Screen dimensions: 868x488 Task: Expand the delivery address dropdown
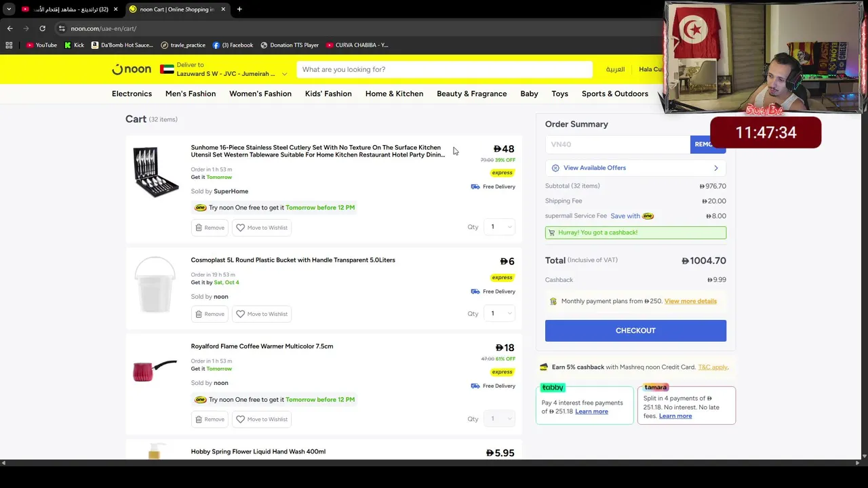coord(284,74)
